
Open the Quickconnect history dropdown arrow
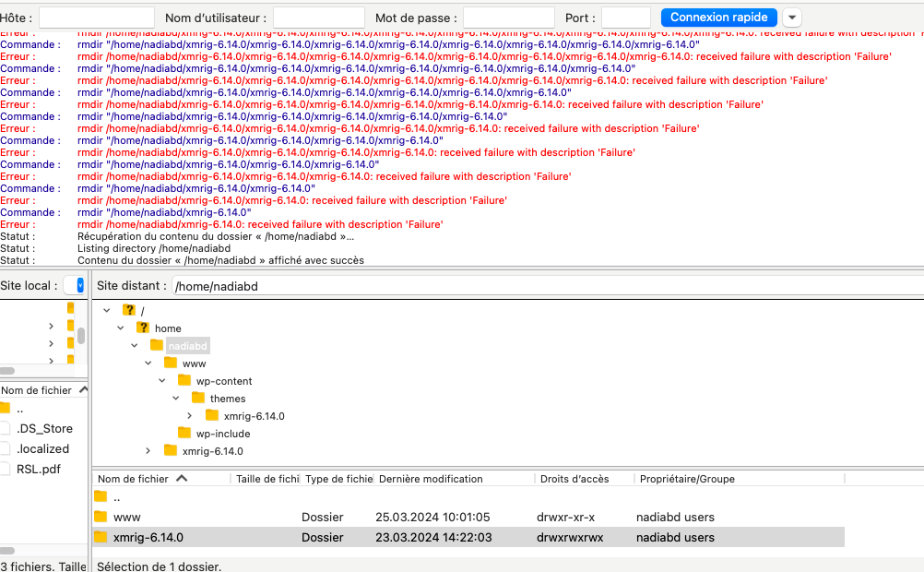[x=792, y=18]
